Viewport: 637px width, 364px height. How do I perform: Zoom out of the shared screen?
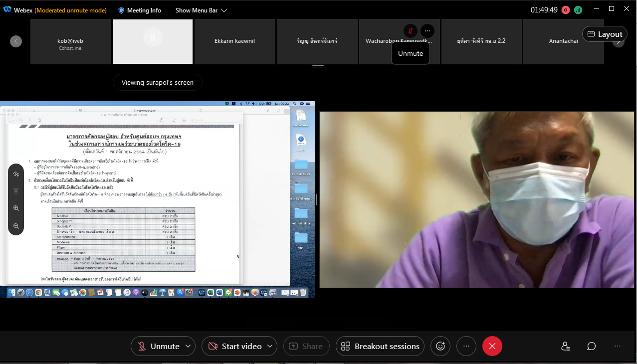16,226
